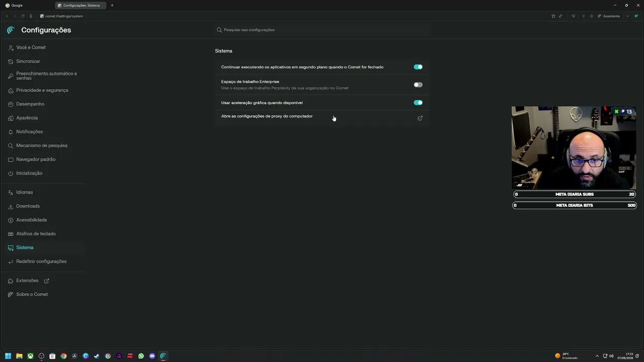This screenshot has height=362, width=644.
Task: Click the voice mode icon left of Assistente
Action: tap(591, 16)
